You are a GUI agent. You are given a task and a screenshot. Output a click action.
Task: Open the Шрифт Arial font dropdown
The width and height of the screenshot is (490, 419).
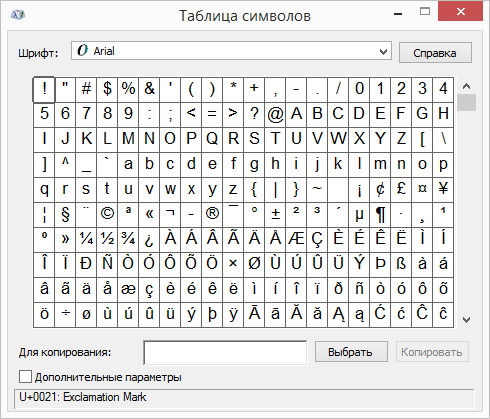[x=231, y=51]
